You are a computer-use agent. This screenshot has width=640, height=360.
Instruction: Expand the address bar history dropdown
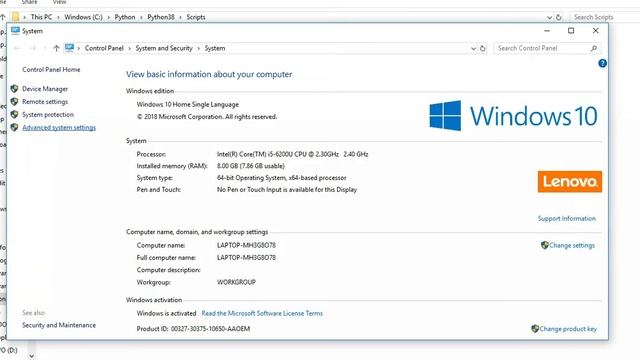pyautogui.click(x=473, y=48)
